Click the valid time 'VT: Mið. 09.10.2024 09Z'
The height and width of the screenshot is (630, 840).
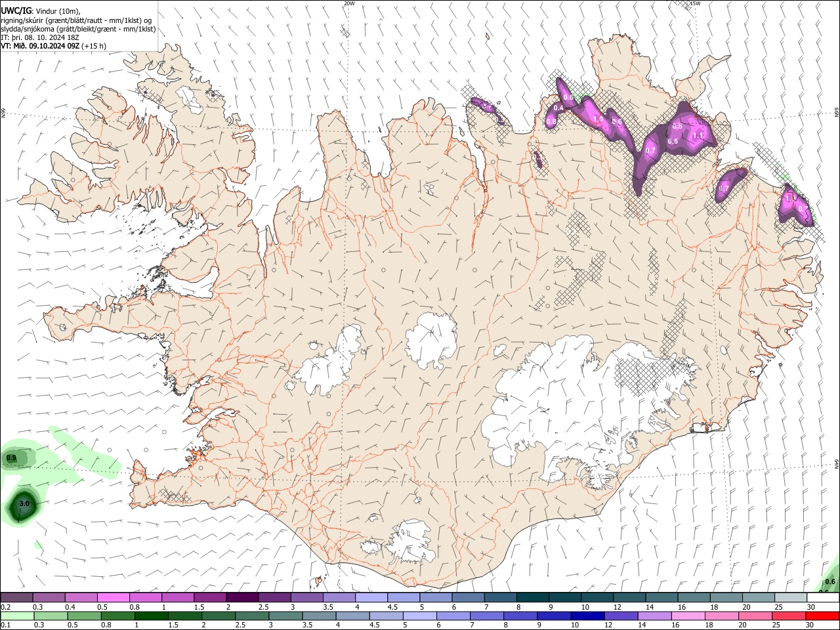[40, 46]
